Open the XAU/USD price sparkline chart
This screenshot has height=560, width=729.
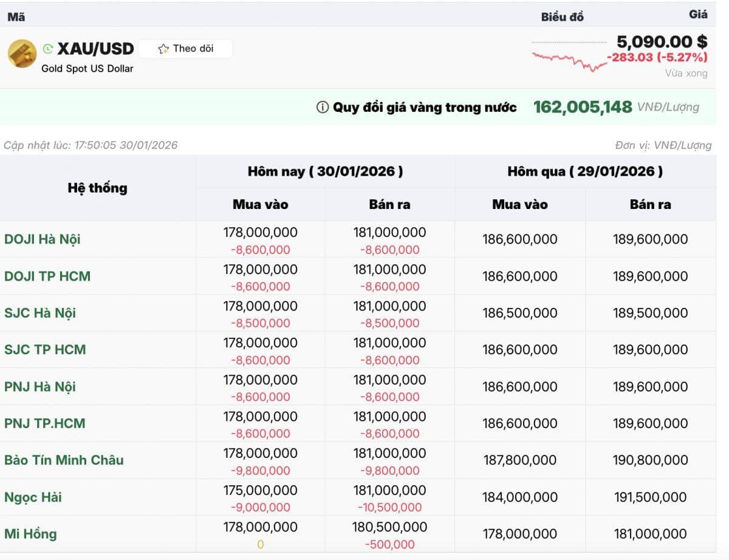570,58
